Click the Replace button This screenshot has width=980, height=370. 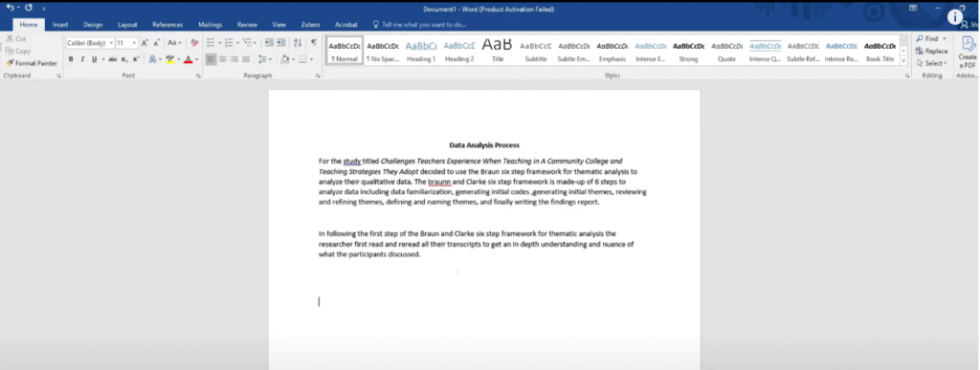[x=932, y=52]
